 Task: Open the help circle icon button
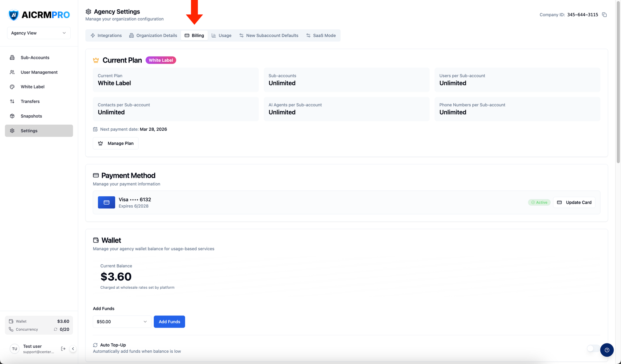pos(607,350)
